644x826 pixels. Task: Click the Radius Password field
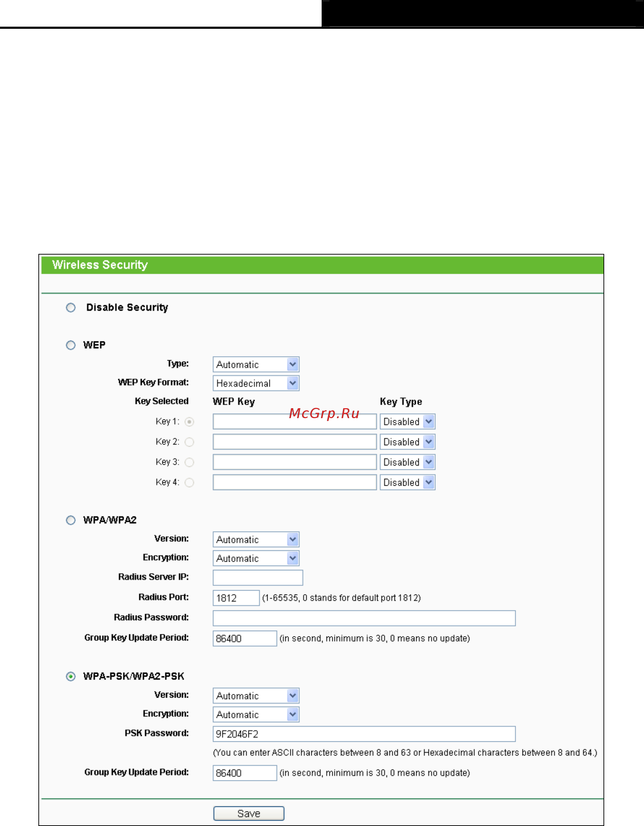click(x=364, y=618)
